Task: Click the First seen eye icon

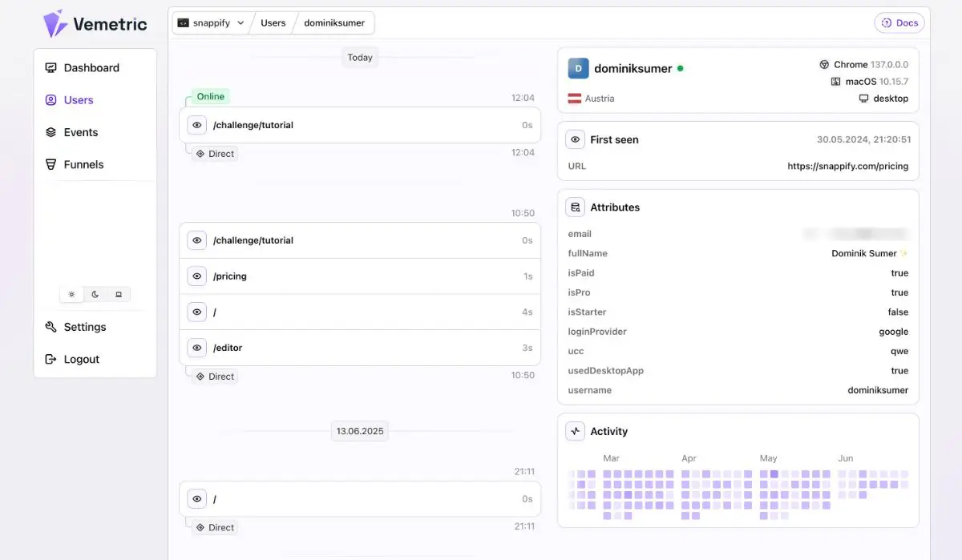Action: point(575,139)
